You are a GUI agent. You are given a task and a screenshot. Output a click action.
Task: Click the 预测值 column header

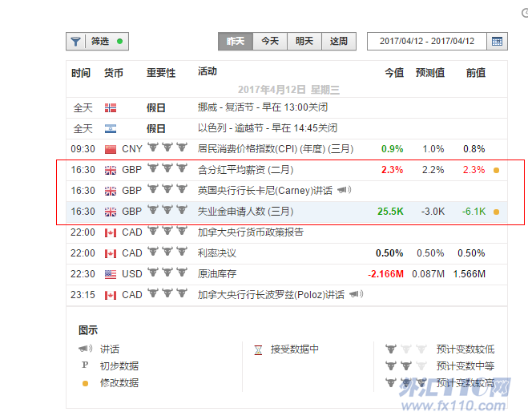430,73
